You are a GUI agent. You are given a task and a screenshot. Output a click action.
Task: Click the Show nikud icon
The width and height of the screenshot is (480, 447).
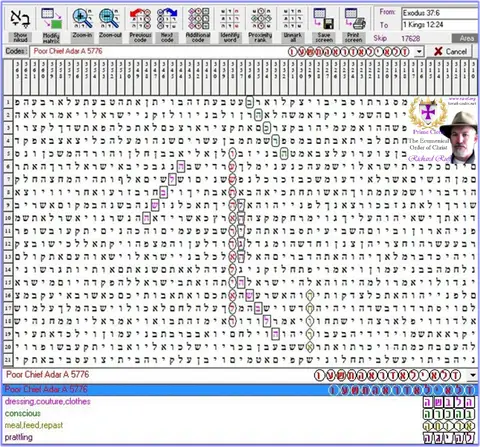(20, 18)
